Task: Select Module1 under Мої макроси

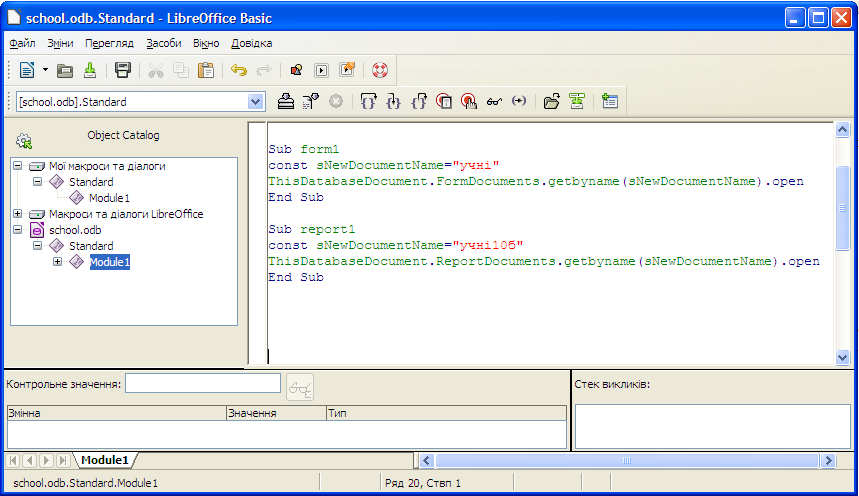Action: 110,198
